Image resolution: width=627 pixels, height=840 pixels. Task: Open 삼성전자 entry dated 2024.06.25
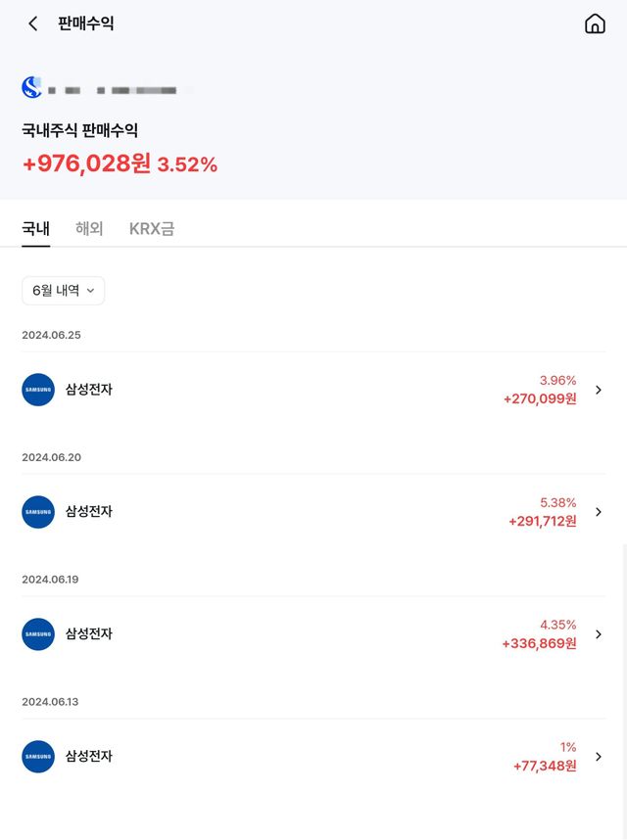(89, 390)
